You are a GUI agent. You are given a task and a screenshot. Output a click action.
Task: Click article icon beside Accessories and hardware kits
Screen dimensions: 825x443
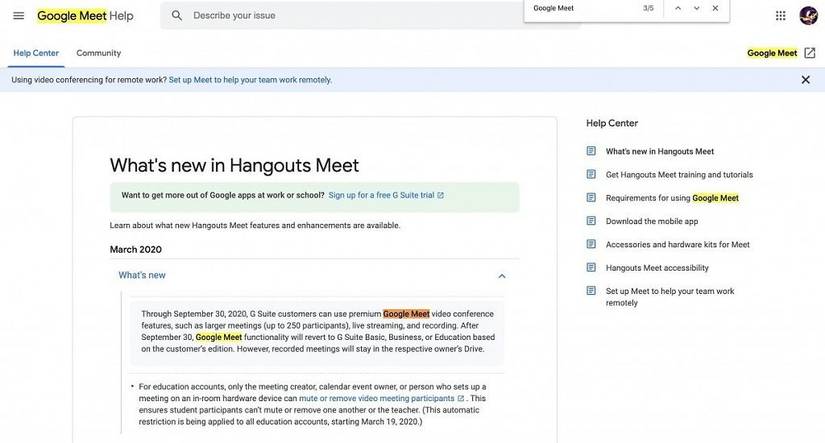pyautogui.click(x=591, y=244)
